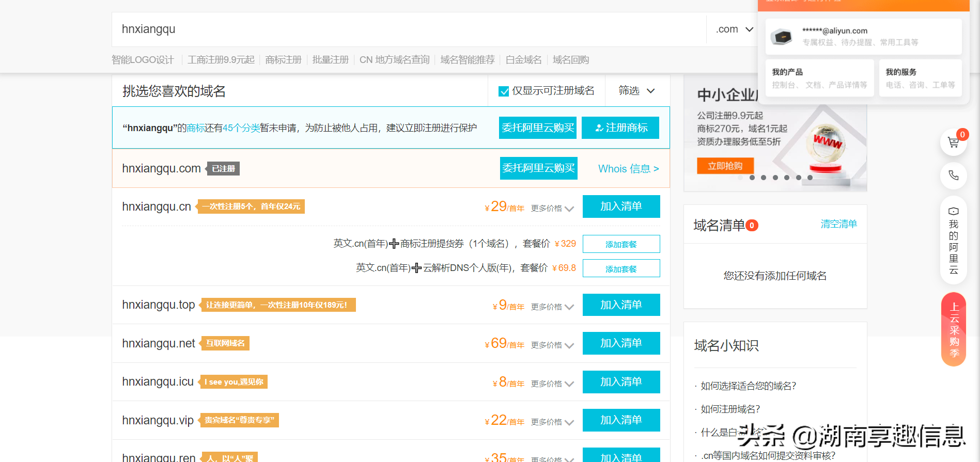The height and width of the screenshot is (462, 980).
Task: Add hnxiangqu.vip to list
Action: coord(621,420)
